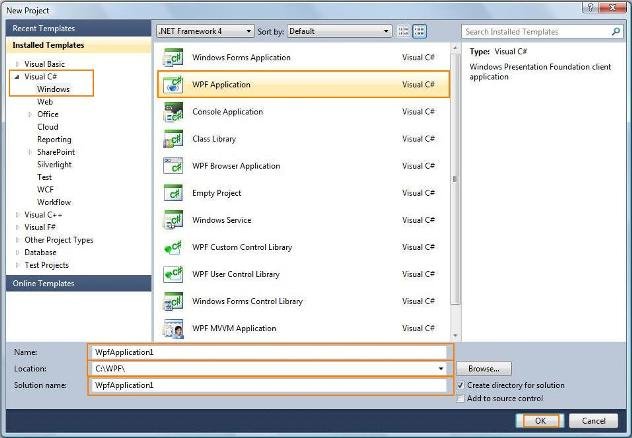
Task: Click the 'Class Library' template name
Action: point(214,139)
